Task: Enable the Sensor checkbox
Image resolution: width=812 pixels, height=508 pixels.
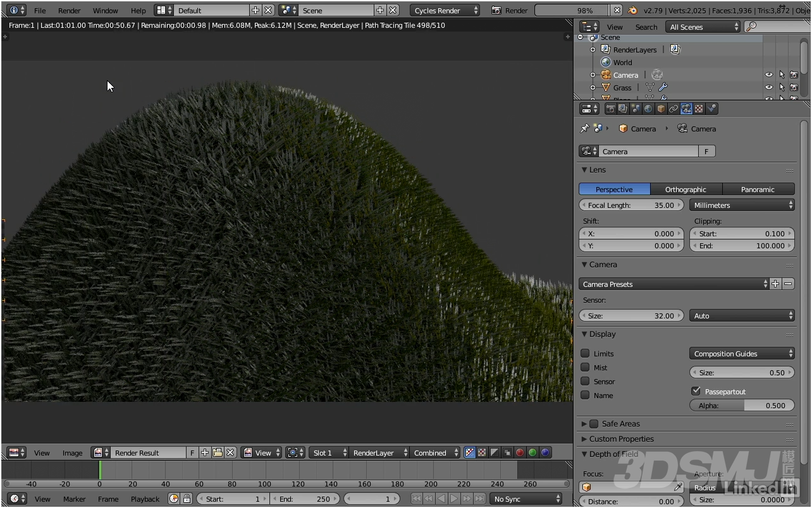Action: click(585, 381)
